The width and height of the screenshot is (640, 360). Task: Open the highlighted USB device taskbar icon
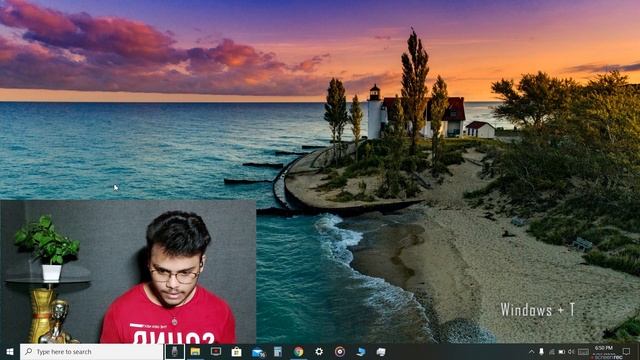tap(175, 351)
